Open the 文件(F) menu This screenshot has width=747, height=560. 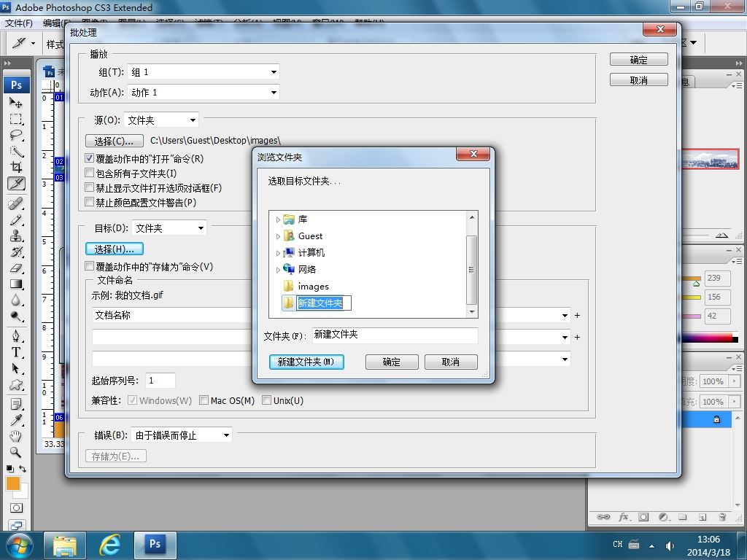point(18,23)
